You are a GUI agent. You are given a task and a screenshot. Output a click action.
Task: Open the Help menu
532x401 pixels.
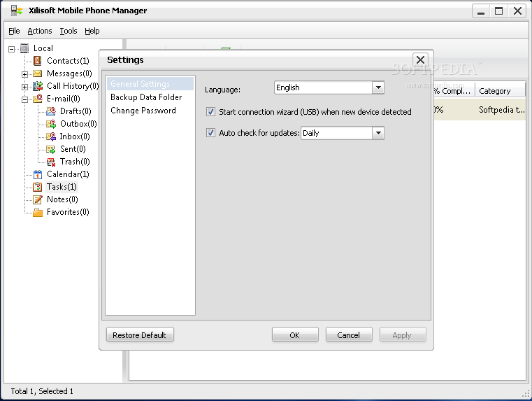click(x=92, y=31)
